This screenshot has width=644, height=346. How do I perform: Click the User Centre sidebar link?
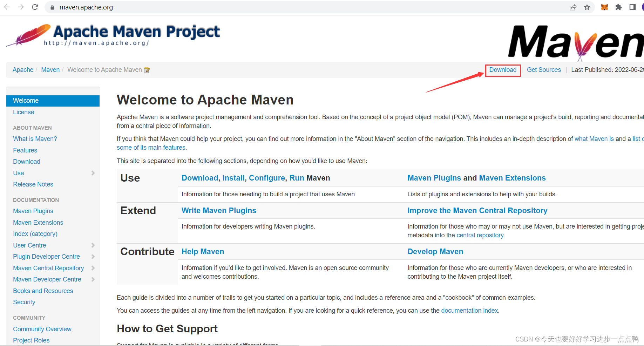29,245
